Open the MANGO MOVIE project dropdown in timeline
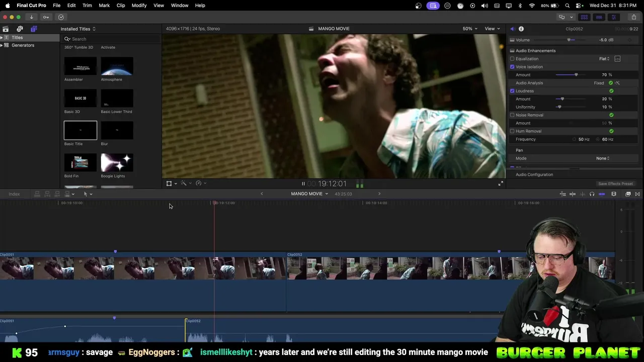 click(309, 194)
